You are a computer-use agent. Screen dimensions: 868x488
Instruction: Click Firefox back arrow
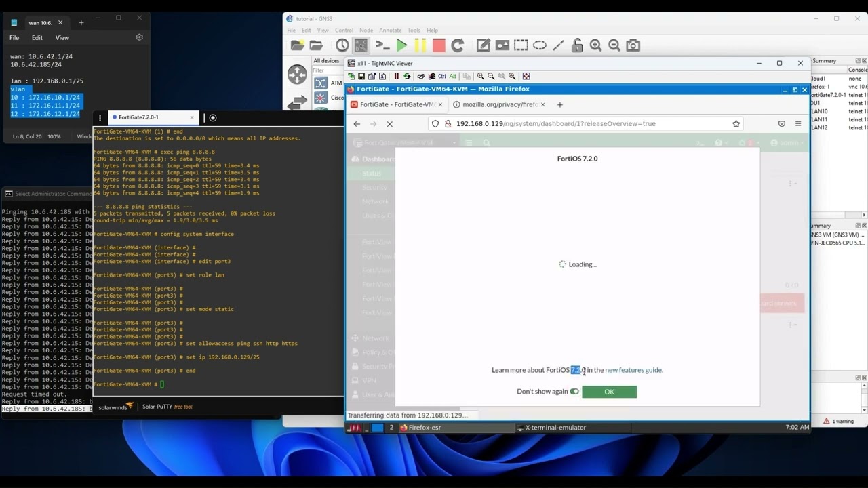pyautogui.click(x=357, y=124)
